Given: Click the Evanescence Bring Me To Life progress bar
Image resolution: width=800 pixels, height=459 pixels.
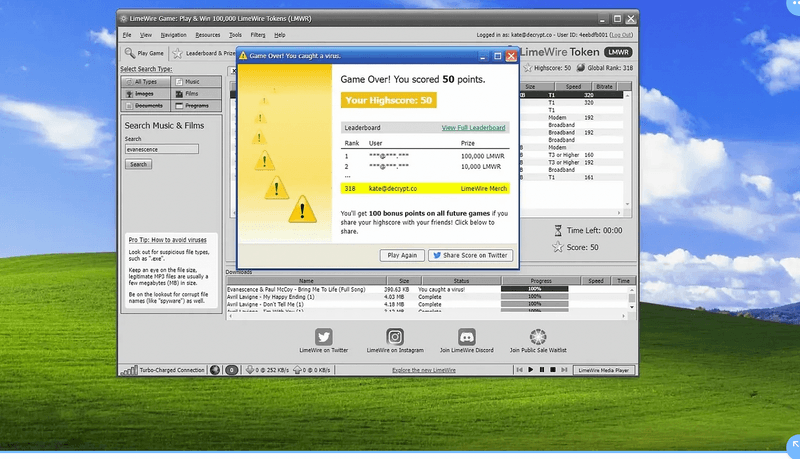Looking at the screenshot, I should tap(535, 289).
